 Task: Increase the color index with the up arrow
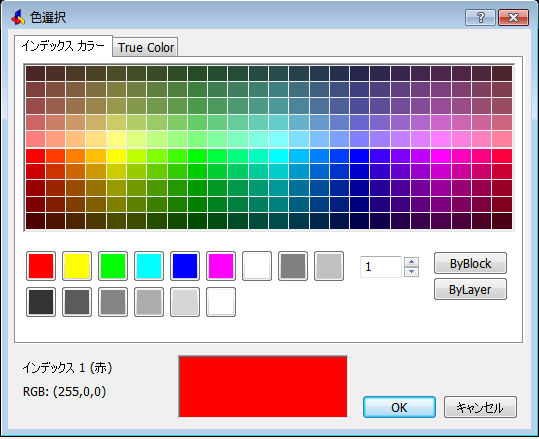tap(411, 262)
